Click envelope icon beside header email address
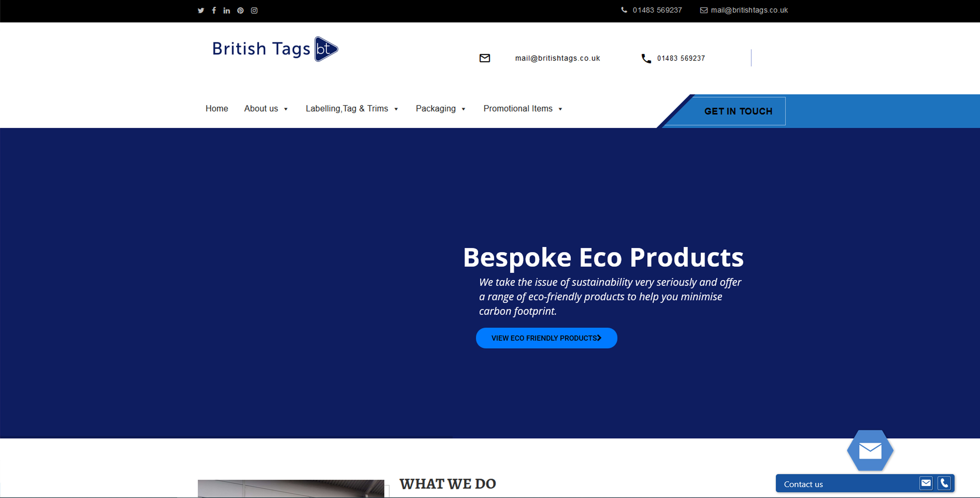Screen dimensions: 980x498 pos(484,58)
